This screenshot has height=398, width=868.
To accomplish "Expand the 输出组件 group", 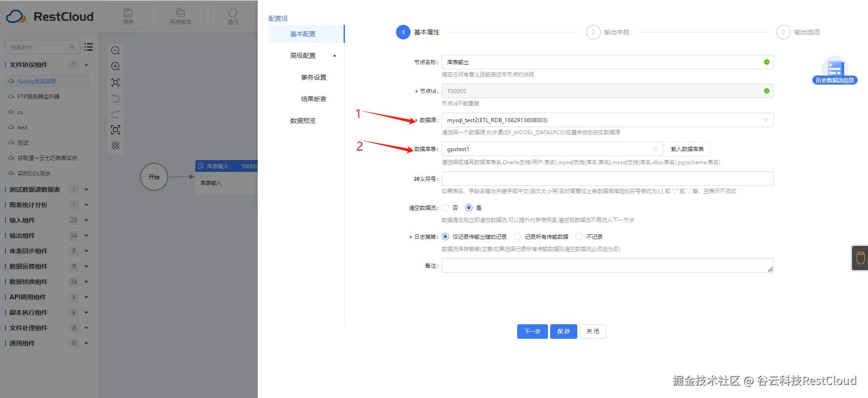I will point(86,236).
